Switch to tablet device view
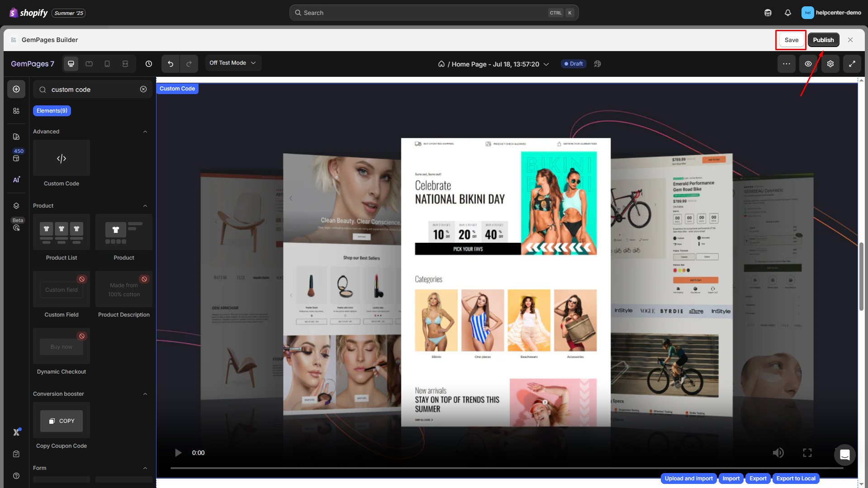This screenshot has height=488, width=868. (x=89, y=64)
